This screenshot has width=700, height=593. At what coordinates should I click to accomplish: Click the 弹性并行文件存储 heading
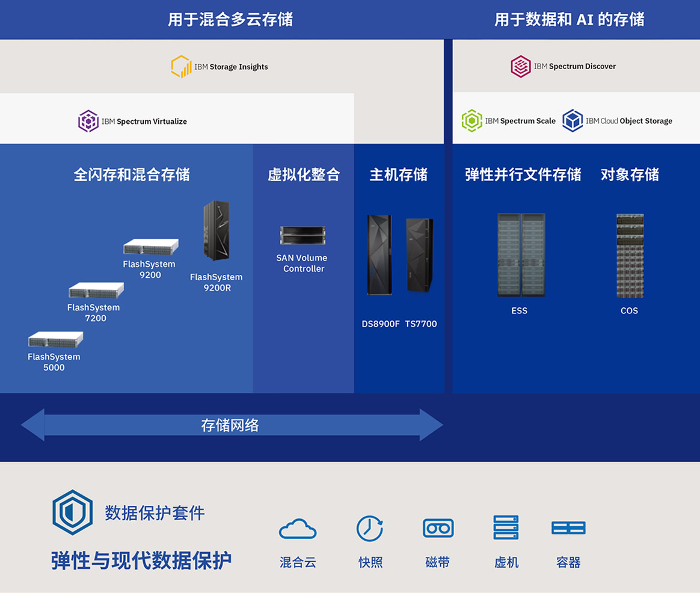(523, 174)
